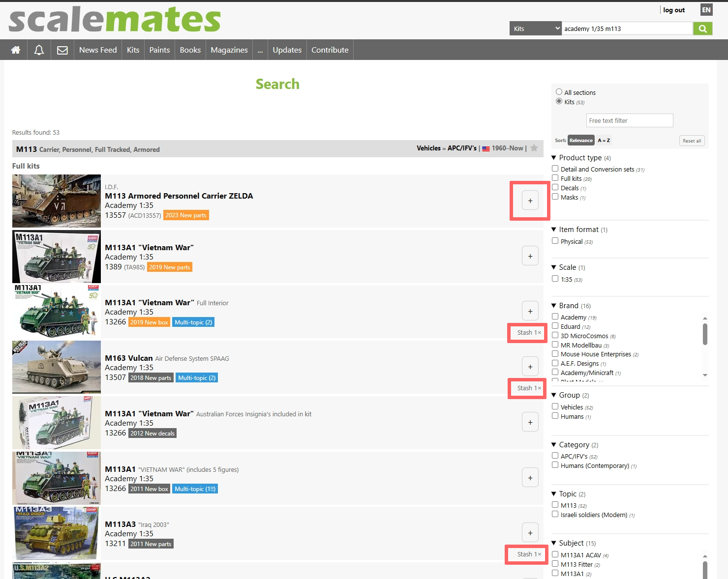Viewport: 728px width, 579px height.
Task: Open M113A3 Iraq 2003 box art thumbnail
Action: 57,533
